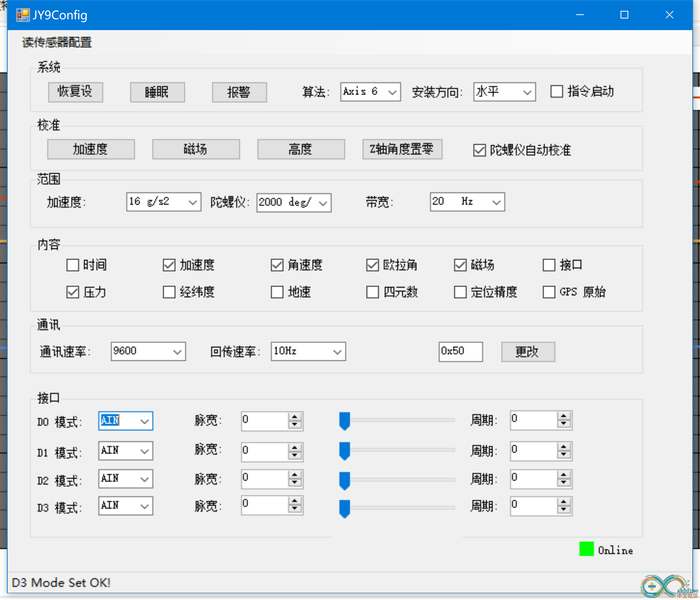This screenshot has width=700, height=600.
Task: Increase the D0 周期 value with up arrow
Action: point(564,416)
